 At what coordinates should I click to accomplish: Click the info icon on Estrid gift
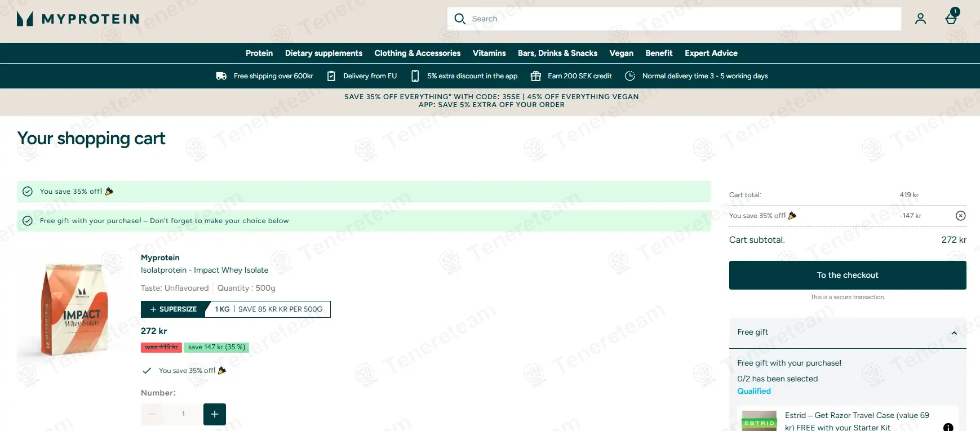click(x=948, y=427)
